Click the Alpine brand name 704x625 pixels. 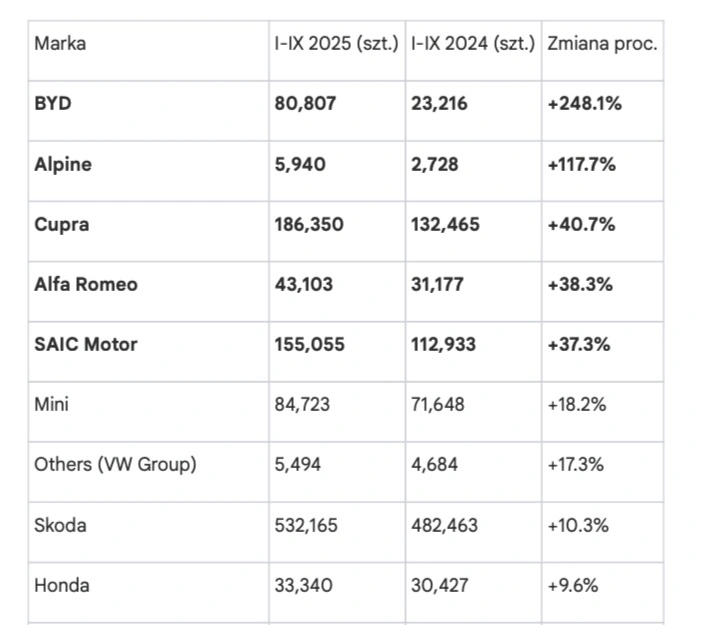click(x=63, y=164)
